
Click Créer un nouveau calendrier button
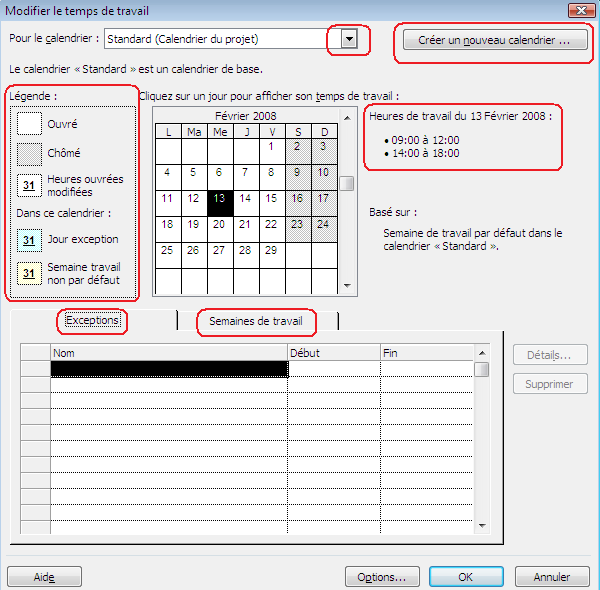click(x=494, y=41)
